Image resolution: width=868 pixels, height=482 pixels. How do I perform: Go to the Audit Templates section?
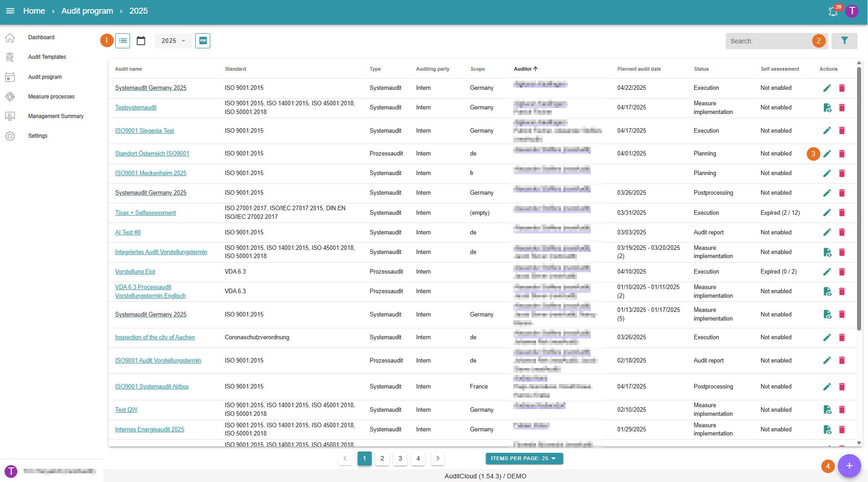pyautogui.click(x=47, y=57)
